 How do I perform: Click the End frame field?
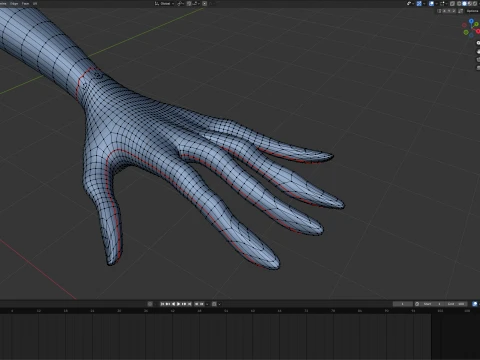(455, 304)
